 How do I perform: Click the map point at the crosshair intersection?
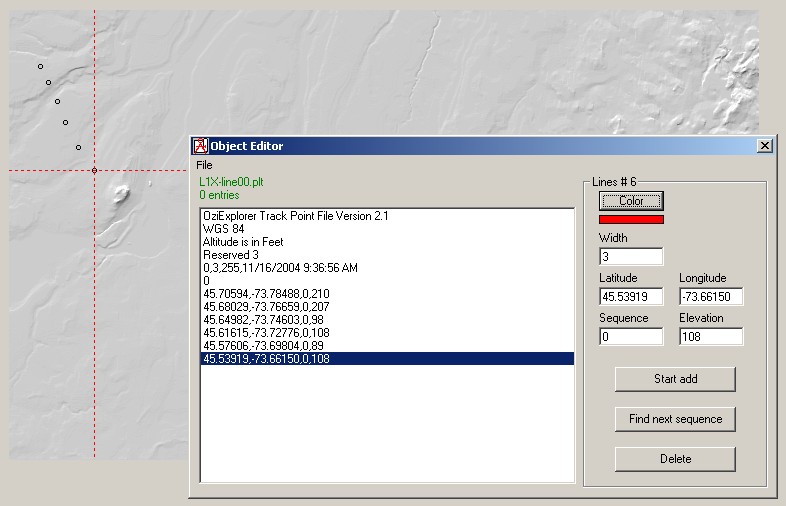[94, 171]
